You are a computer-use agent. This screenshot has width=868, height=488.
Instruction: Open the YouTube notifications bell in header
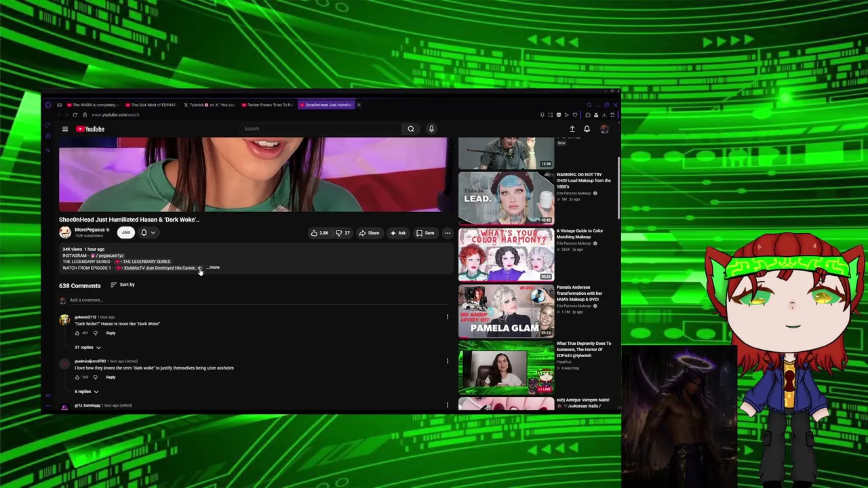pyautogui.click(x=587, y=129)
